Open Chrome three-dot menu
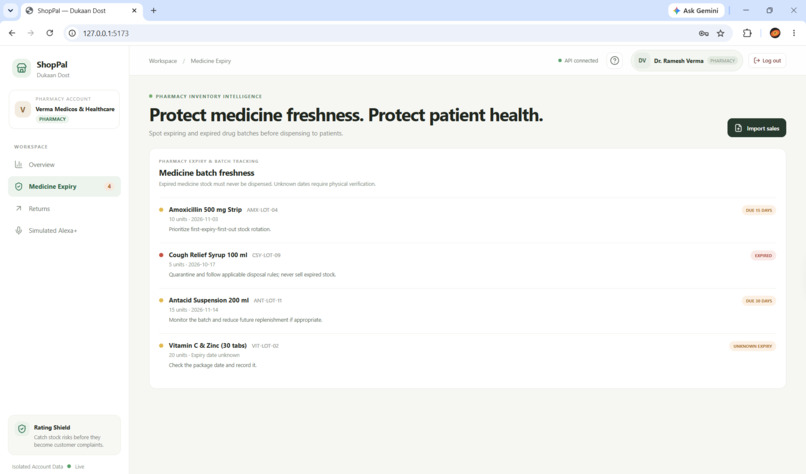The height and width of the screenshot is (474, 806). pyautogui.click(x=794, y=33)
